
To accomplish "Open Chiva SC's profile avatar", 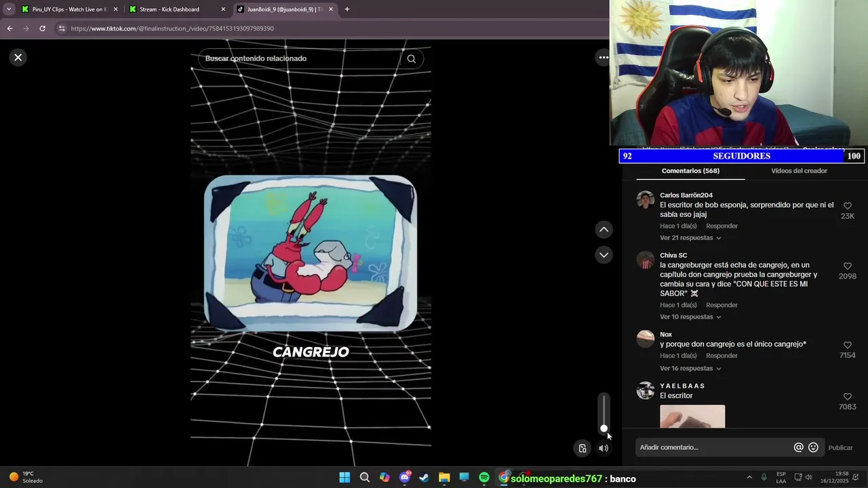I will pyautogui.click(x=646, y=260).
